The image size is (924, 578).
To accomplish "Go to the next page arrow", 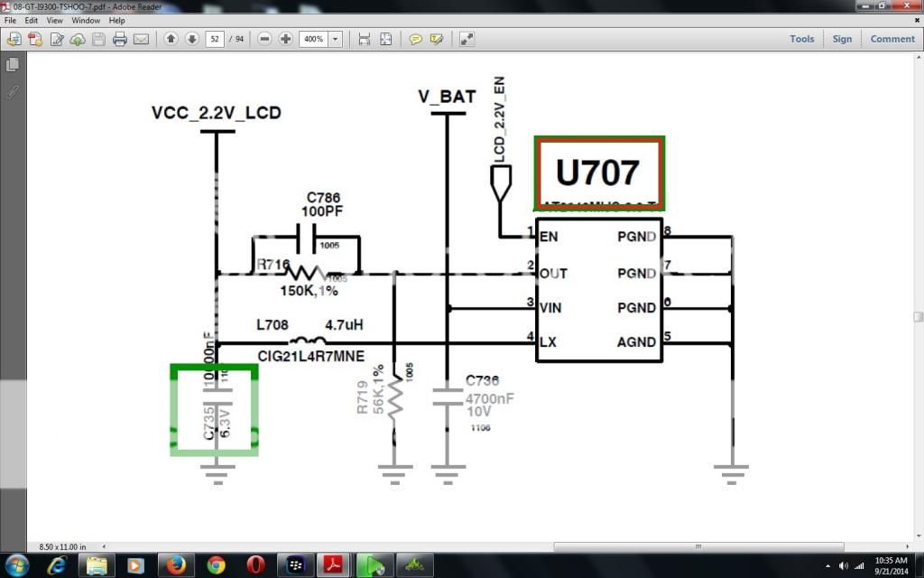I will click(x=191, y=39).
